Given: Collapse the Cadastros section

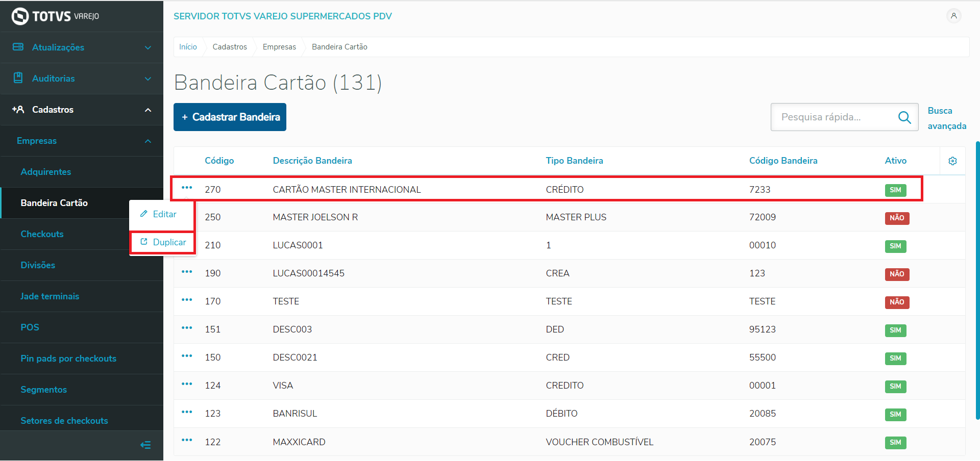Looking at the screenshot, I should tap(82, 110).
